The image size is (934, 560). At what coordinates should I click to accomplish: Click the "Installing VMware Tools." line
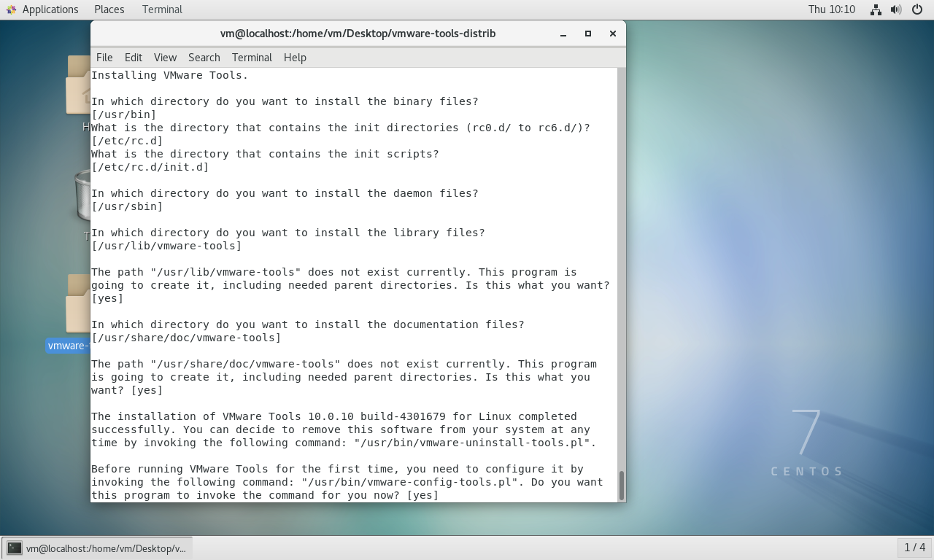(169, 75)
